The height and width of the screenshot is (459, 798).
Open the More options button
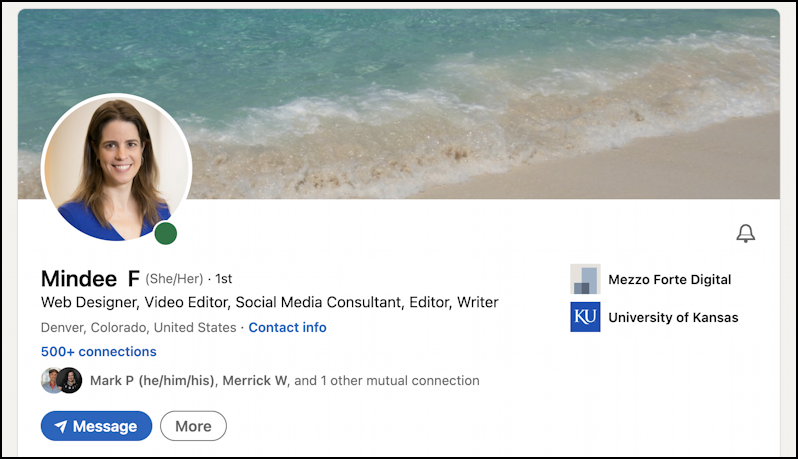point(193,426)
